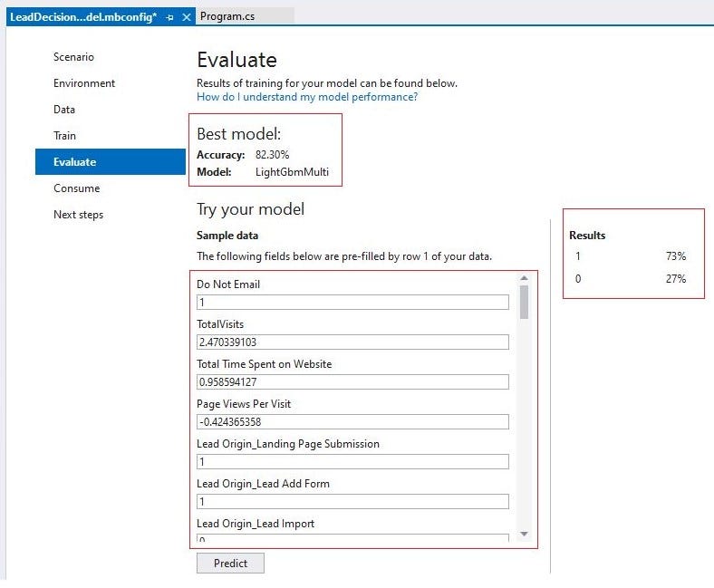
Task: Edit the TotalVisits field
Action: 352,342
